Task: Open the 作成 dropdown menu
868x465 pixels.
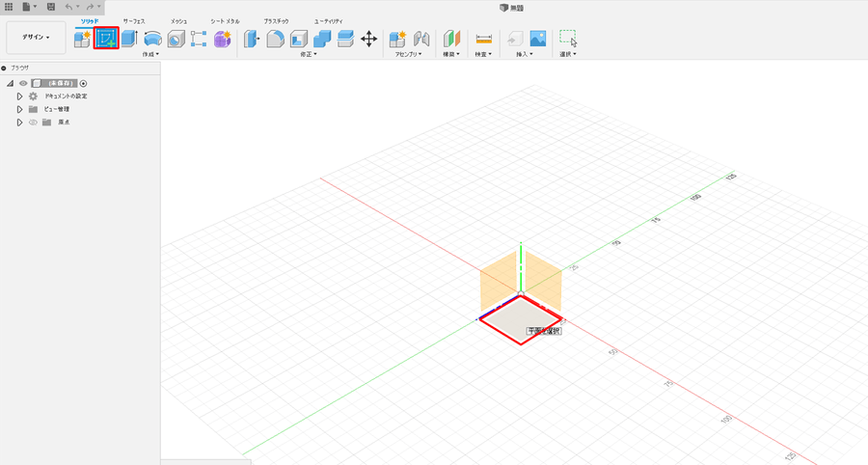Action: pos(150,54)
